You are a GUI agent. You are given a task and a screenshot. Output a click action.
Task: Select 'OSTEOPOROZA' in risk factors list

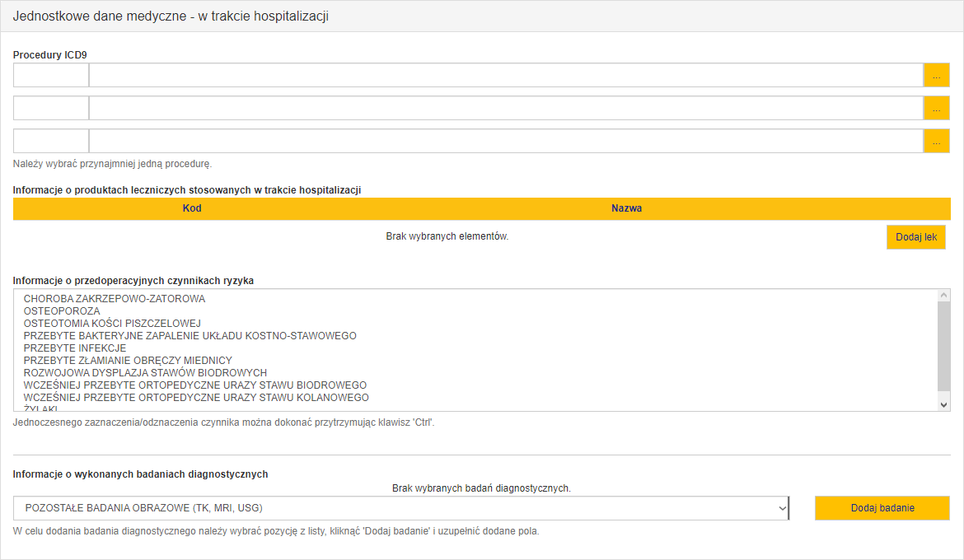[62, 311]
